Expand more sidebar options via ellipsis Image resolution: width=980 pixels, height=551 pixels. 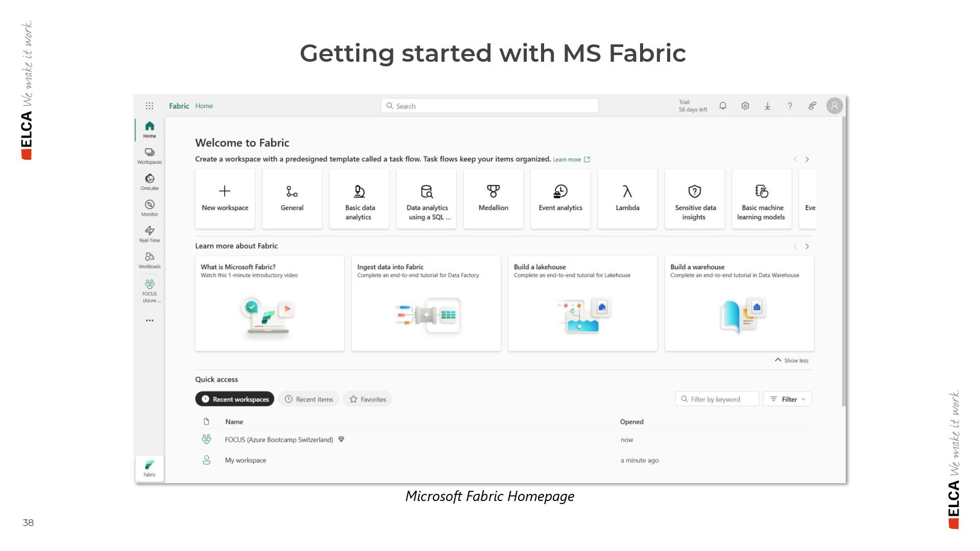[x=150, y=320]
